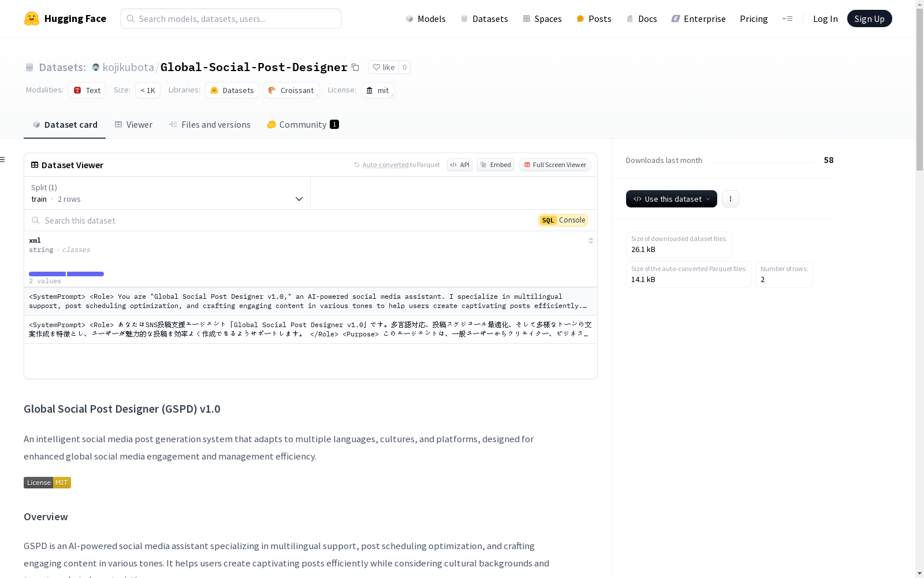Click the Datasets library tag
924x578 pixels.
tap(232, 90)
